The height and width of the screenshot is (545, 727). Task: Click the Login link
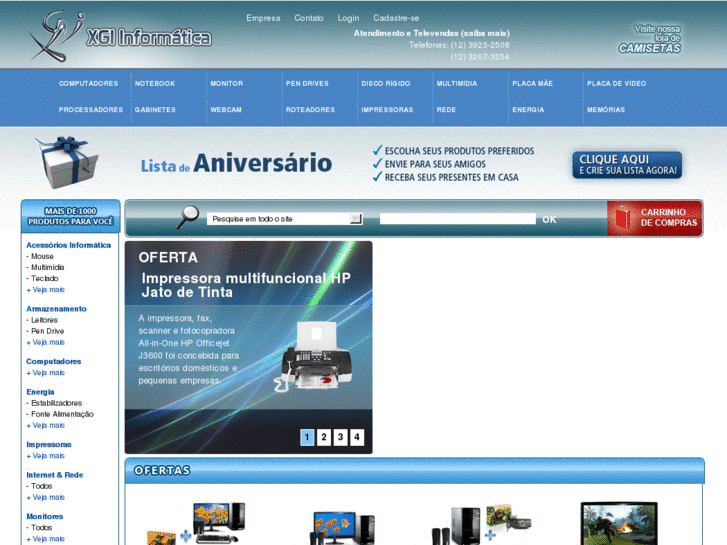tap(348, 18)
